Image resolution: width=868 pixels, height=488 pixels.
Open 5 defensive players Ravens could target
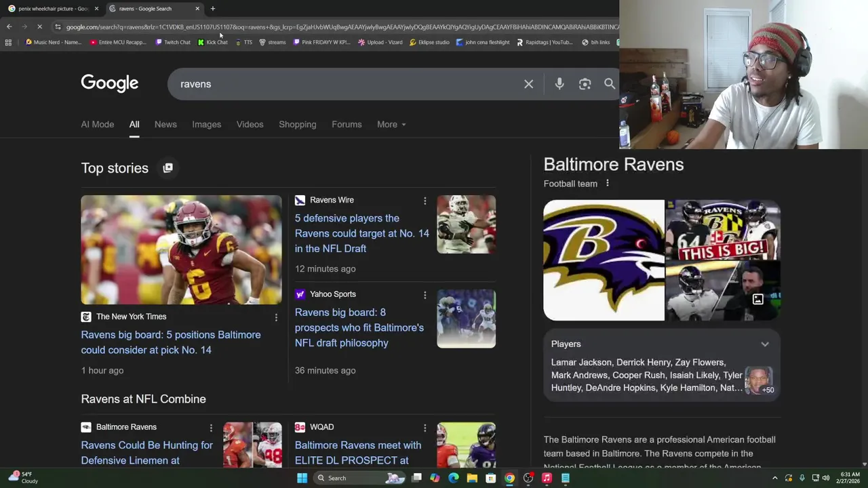click(x=361, y=233)
